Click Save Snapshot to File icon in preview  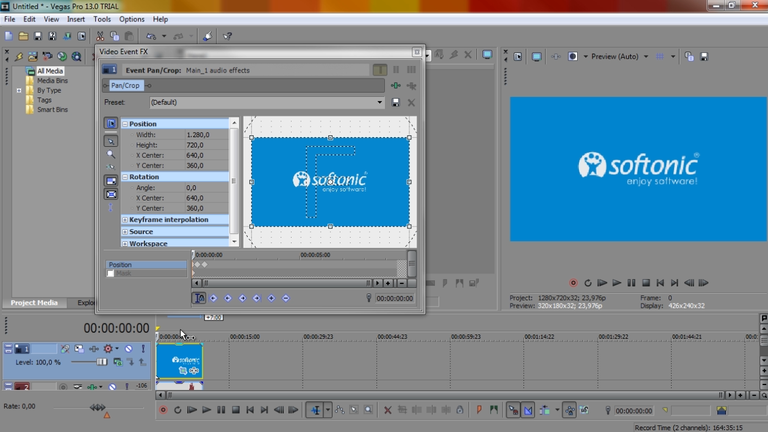click(704, 57)
